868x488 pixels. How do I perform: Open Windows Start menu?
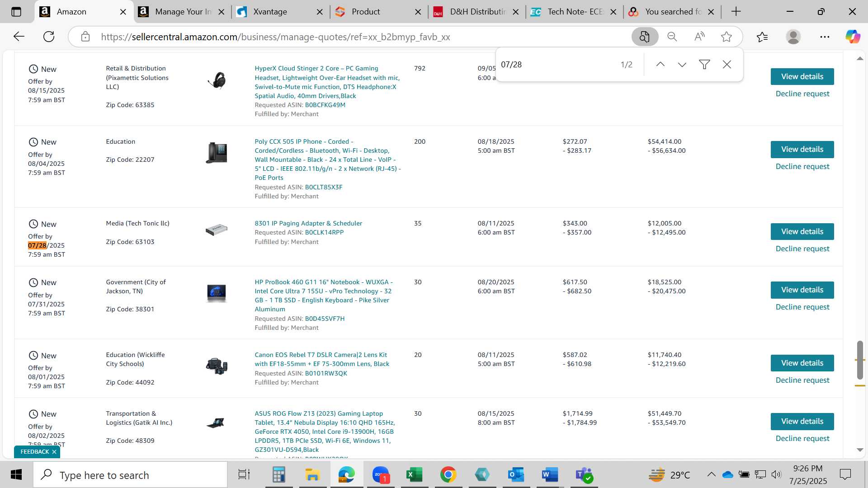(x=16, y=475)
